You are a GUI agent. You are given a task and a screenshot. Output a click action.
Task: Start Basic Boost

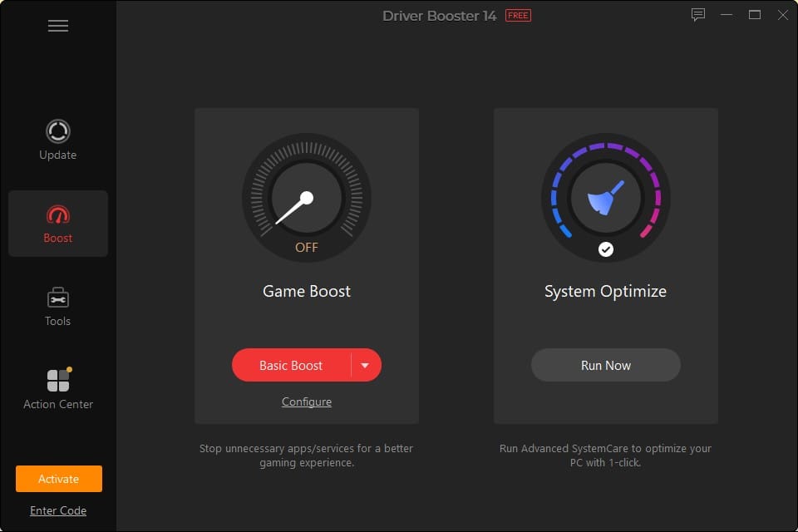pos(291,365)
